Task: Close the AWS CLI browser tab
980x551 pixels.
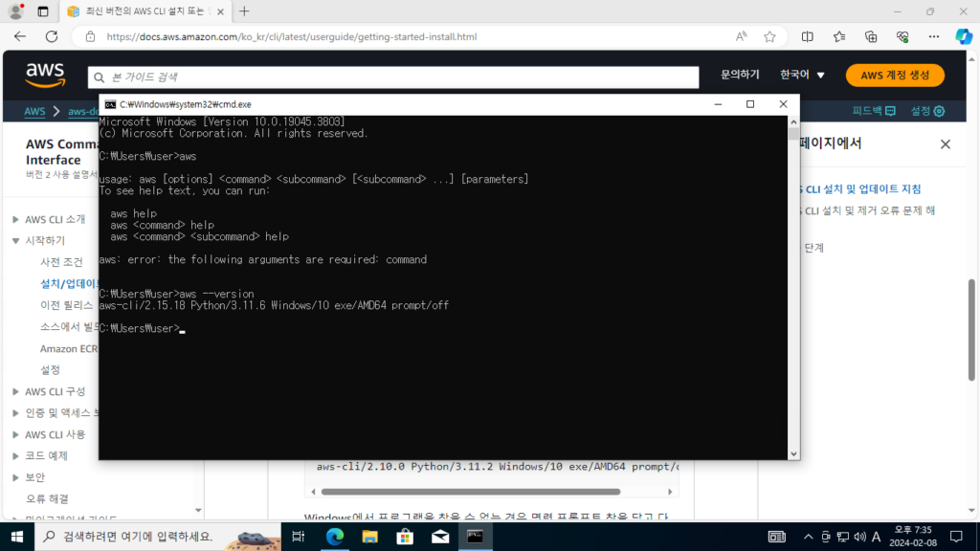Action: [x=221, y=11]
